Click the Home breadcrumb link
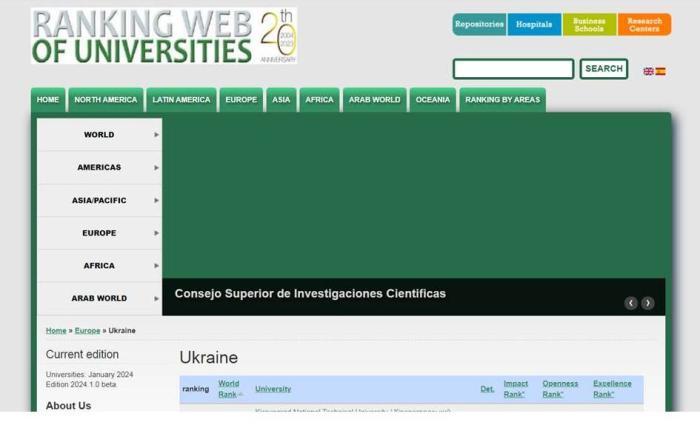Screen dimensions: 700x425 pos(56,330)
